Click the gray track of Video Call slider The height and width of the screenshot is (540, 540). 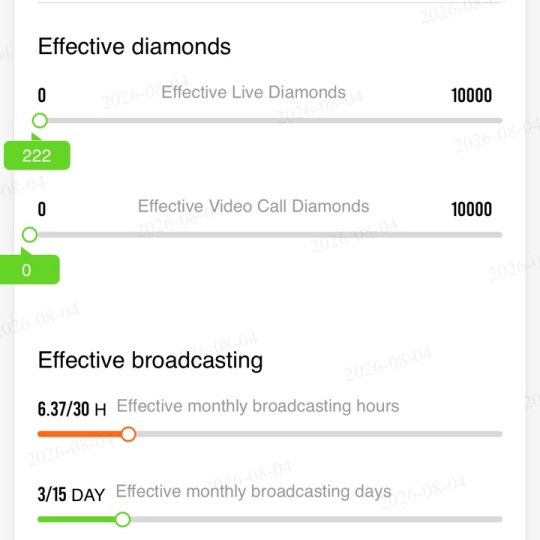[270, 235]
